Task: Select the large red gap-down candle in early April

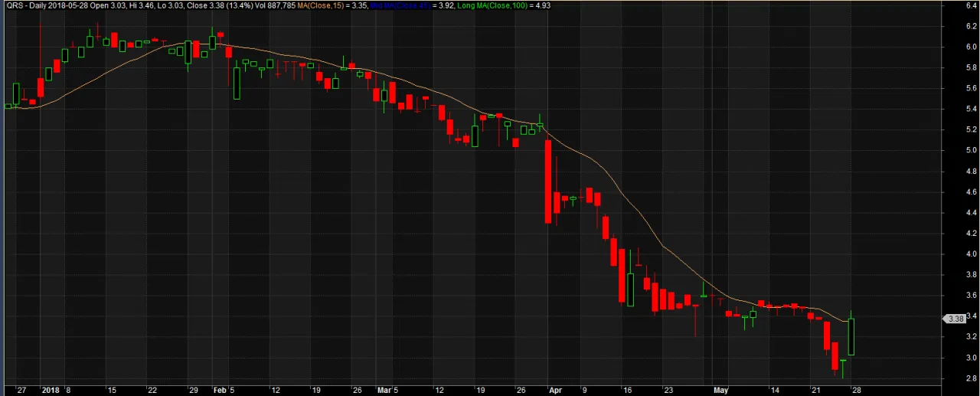Action: pyautogui.click(x=548, y=182)
